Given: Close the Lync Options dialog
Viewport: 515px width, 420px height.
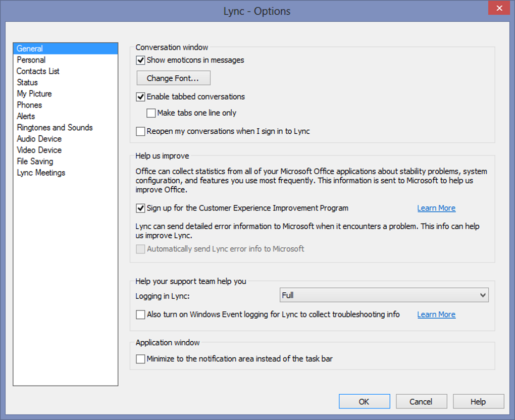Looking at the screenshot, I should (498, 9).
